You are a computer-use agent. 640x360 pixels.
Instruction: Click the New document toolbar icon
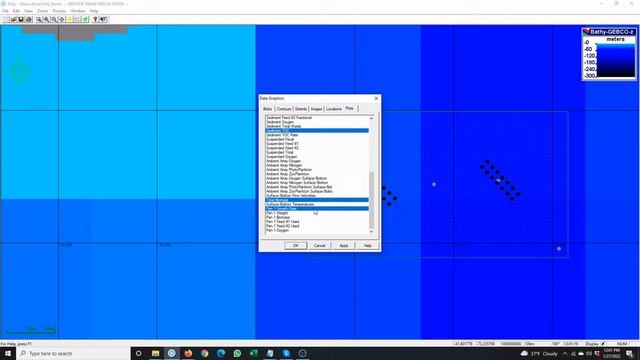click(6, 19)
